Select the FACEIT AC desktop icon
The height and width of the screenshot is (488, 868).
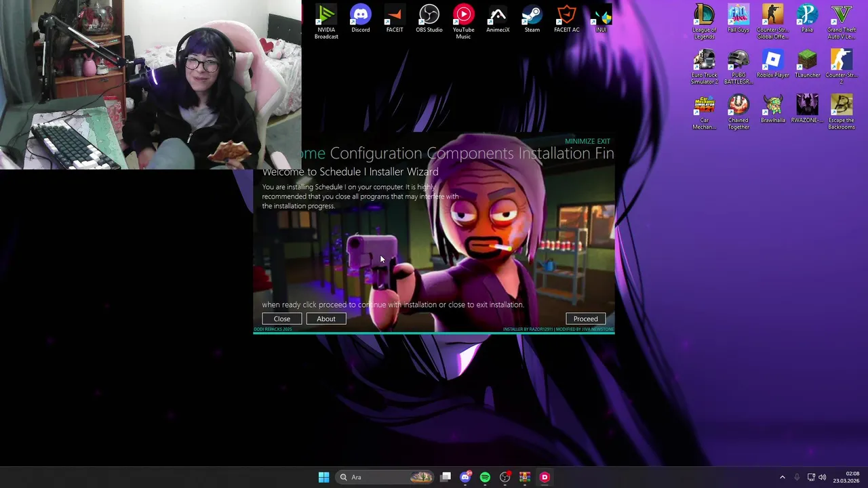pos(566,19)
